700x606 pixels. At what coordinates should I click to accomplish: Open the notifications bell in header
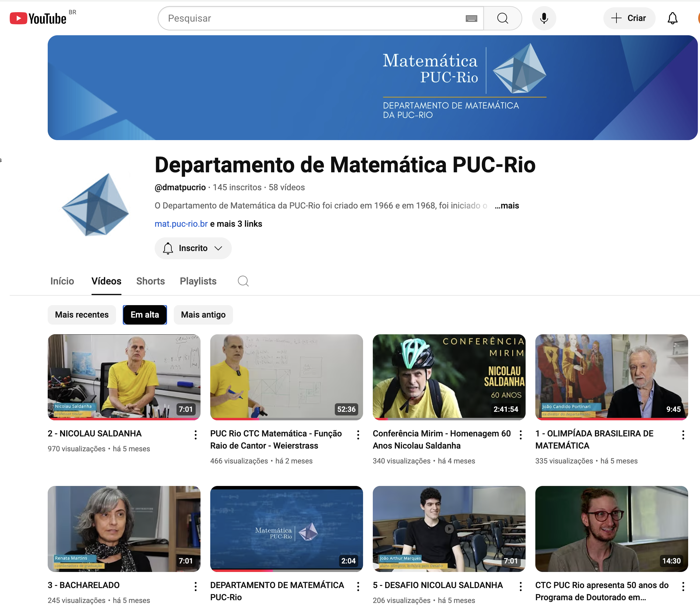(672, 18)
